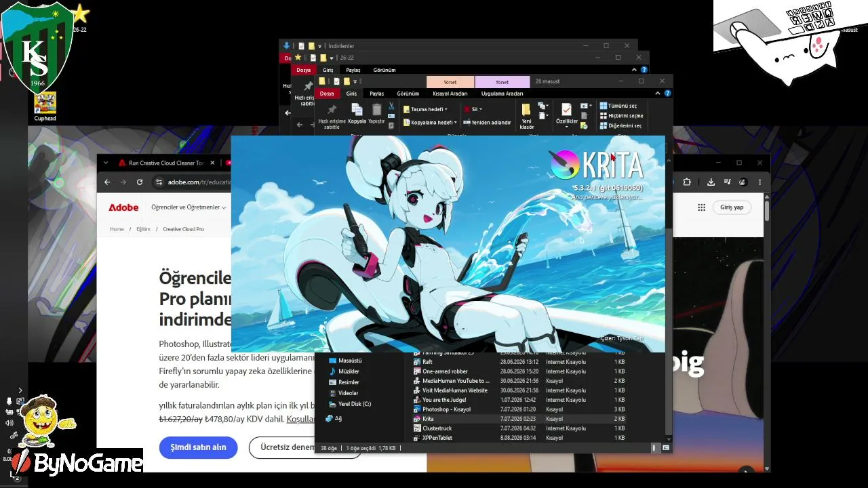Select Paylaş tab in 26 masaüst window
Screen dimensions: 868x488
click(377, 94)
